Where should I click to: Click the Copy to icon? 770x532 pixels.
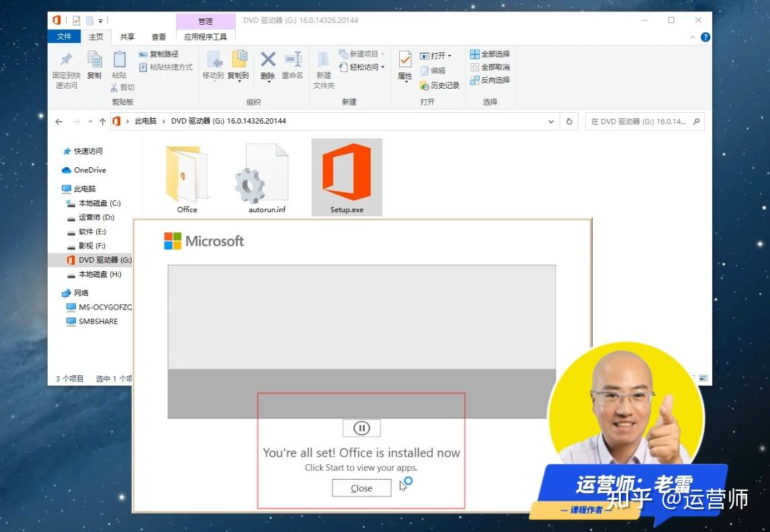[x=239, y=59]
